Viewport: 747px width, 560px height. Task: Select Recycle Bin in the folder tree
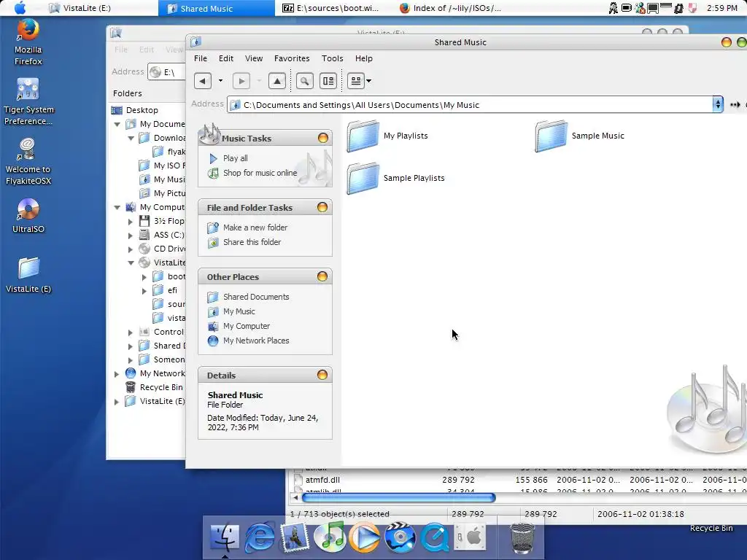pos(161,387)
